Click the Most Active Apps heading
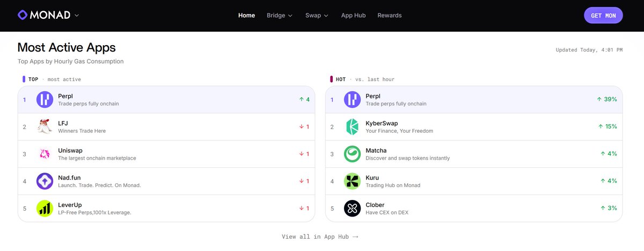Image resolution: width=644 pixels, height=251 pixels. 67,47
